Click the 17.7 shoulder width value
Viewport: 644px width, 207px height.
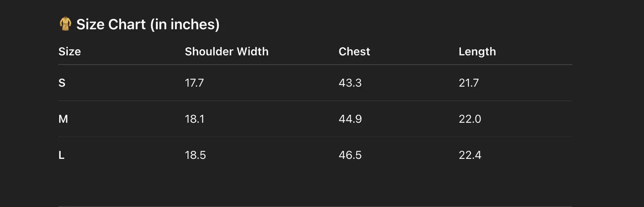(x=194, y=83)
